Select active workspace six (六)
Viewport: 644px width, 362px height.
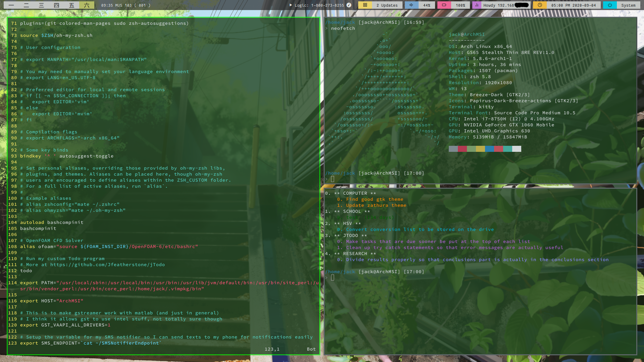(87, 5)
